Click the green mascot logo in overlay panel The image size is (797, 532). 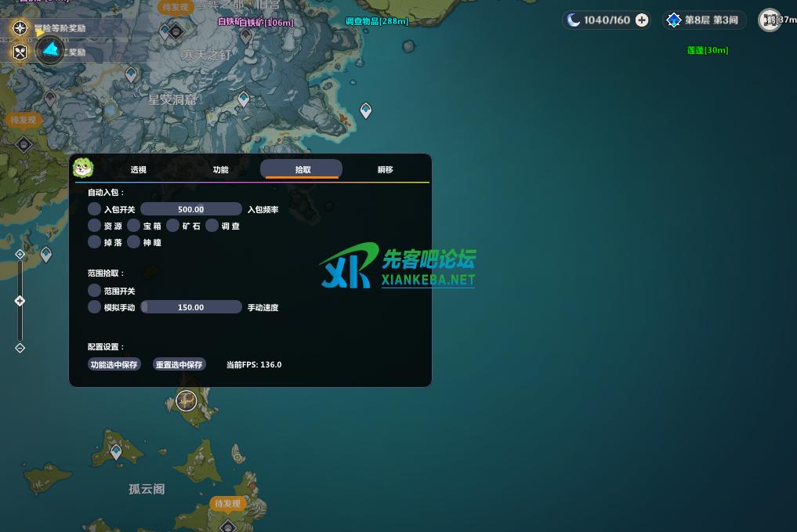83,168
